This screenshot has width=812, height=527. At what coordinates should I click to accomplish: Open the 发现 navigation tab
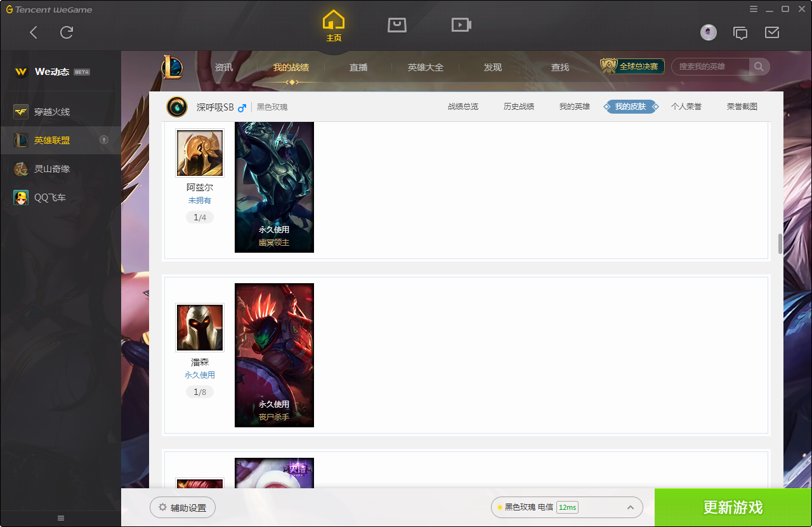pos(493,67)
